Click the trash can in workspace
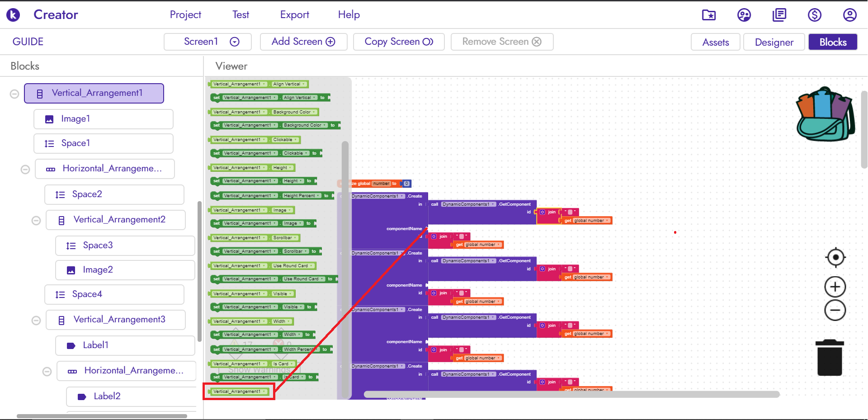Screen dimensions: 868x420 (x=830, y=358)
